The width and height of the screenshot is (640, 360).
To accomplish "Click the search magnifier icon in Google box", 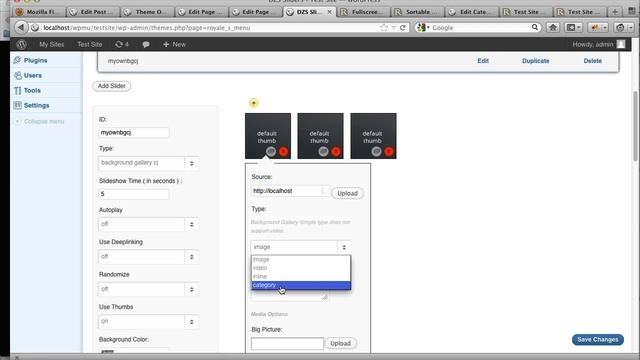I will 534,27.
